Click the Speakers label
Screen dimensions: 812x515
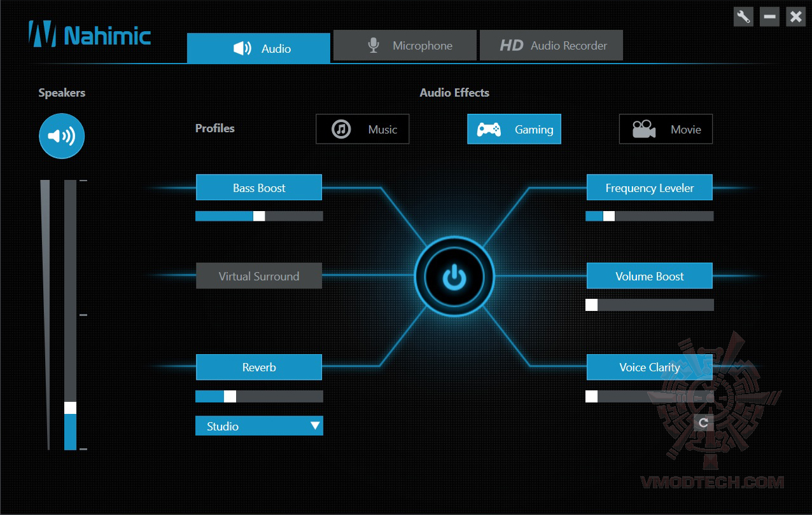coord(62,93)
